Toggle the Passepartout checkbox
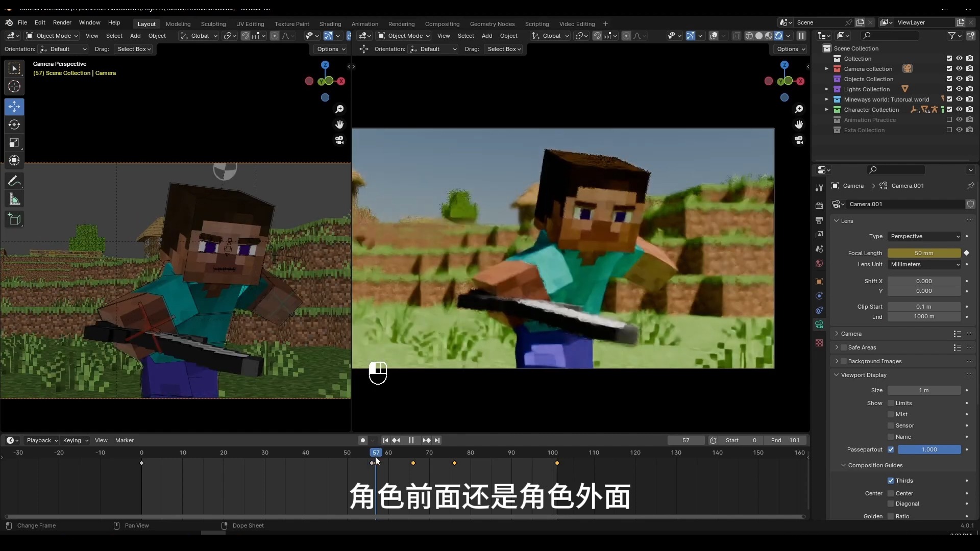980x551 pixels. 891,449
